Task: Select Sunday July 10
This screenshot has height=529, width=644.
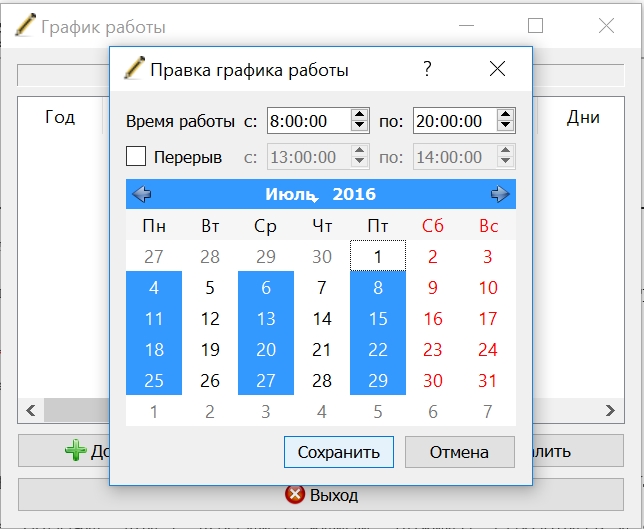Action: [x=488, y=287]
